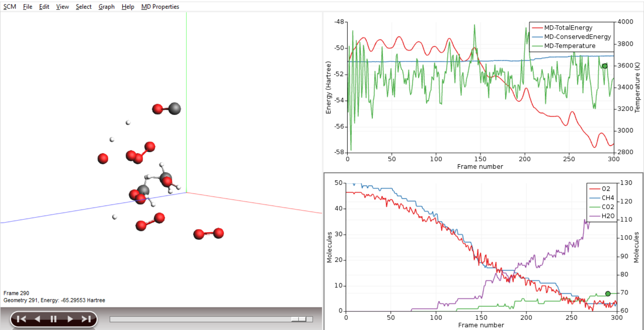Click the right Molecules axis label
This screenshot has height=330, width=644.
coord(636,247)
